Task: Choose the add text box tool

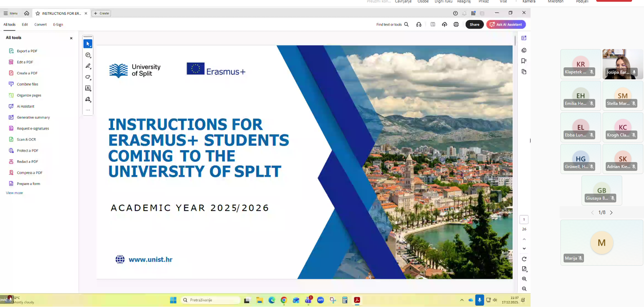Action: tap(88, 88)
